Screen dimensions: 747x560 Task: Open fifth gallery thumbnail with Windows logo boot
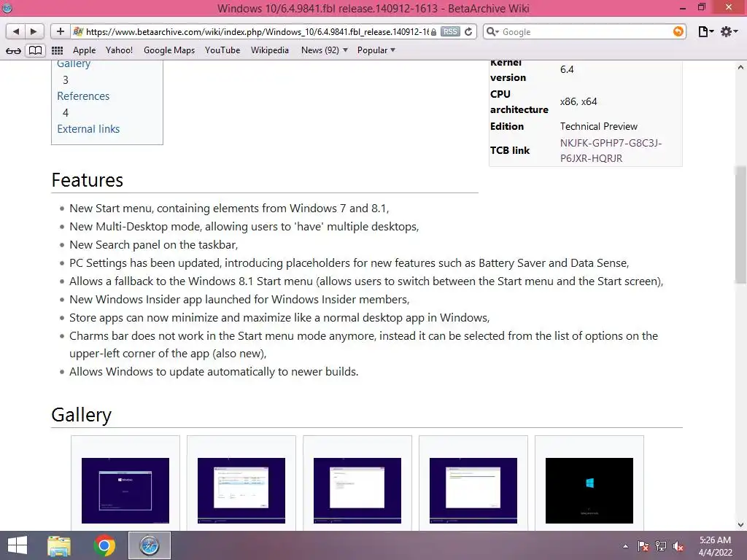coord(589,491)
